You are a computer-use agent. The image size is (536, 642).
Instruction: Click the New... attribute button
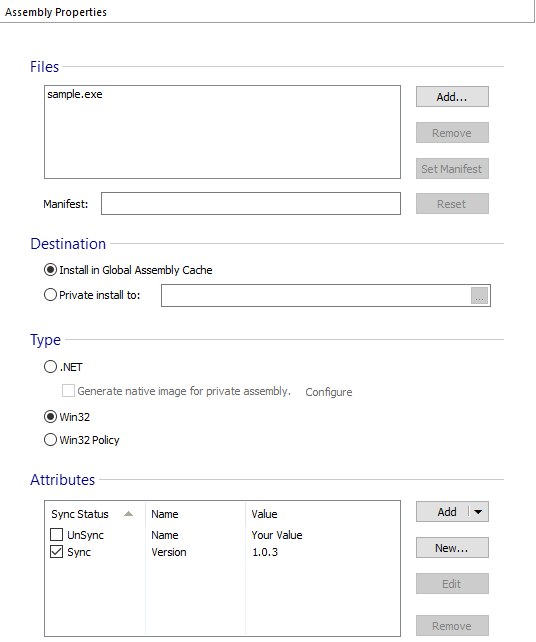(x=452, y=548)
